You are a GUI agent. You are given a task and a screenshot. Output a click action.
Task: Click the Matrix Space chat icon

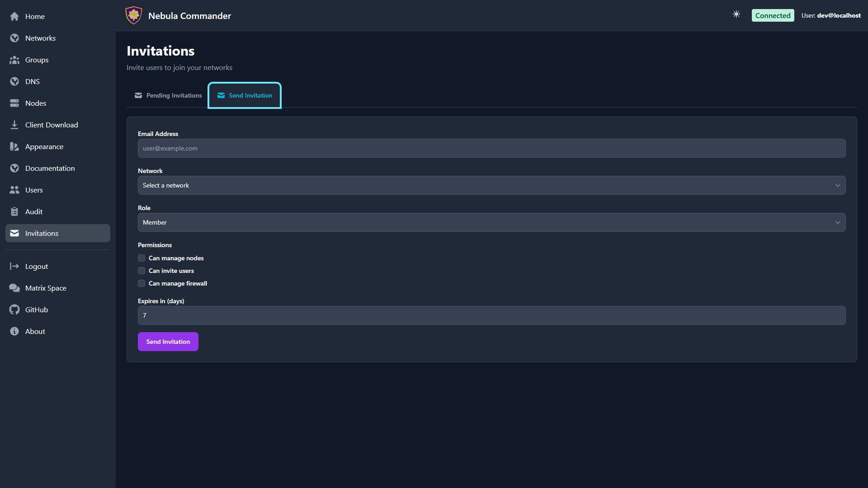click(14, 288)
